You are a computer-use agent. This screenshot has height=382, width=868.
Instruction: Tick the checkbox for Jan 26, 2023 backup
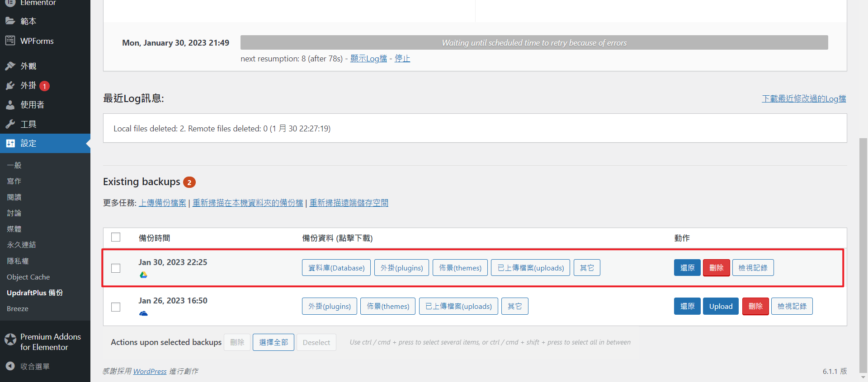click(116, 307)
